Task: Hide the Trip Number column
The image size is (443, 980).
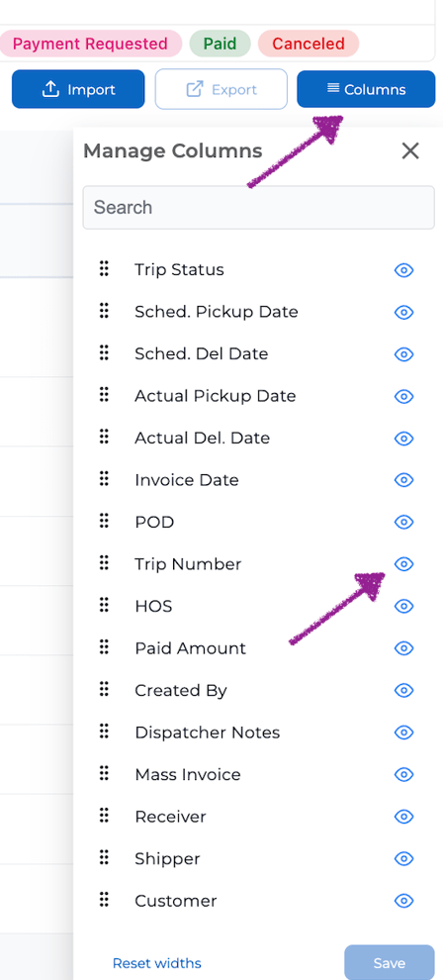Action: click(404, 564)
